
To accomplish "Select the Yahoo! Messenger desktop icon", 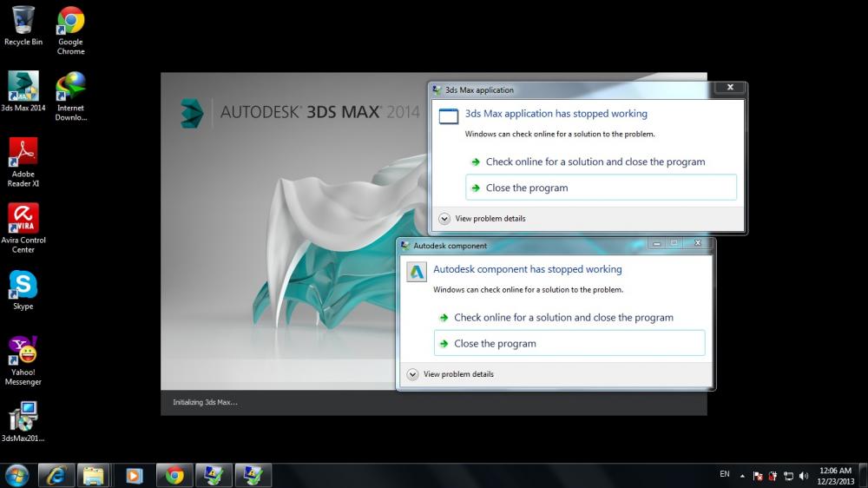I will pos(23,360).
